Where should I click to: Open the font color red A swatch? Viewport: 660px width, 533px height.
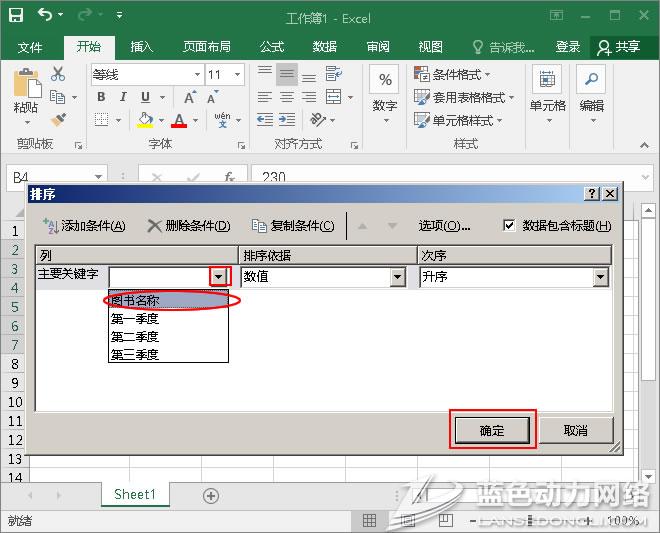click(x=179, y=120)
